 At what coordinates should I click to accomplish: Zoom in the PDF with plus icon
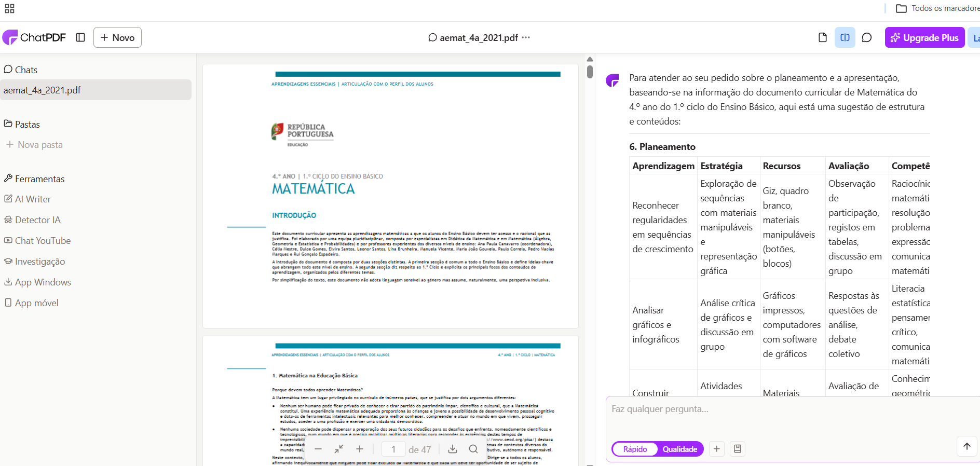(360, 449)
